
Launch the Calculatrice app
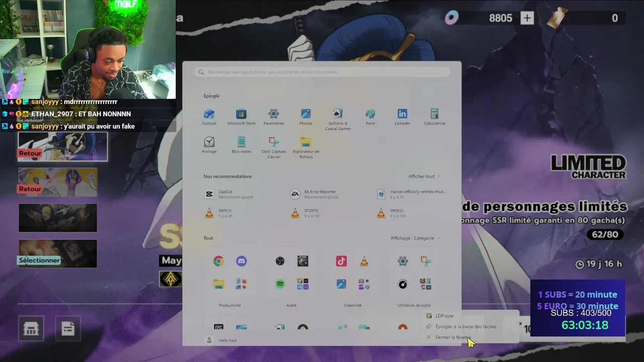pyautogui.click(x=435, y=117)
